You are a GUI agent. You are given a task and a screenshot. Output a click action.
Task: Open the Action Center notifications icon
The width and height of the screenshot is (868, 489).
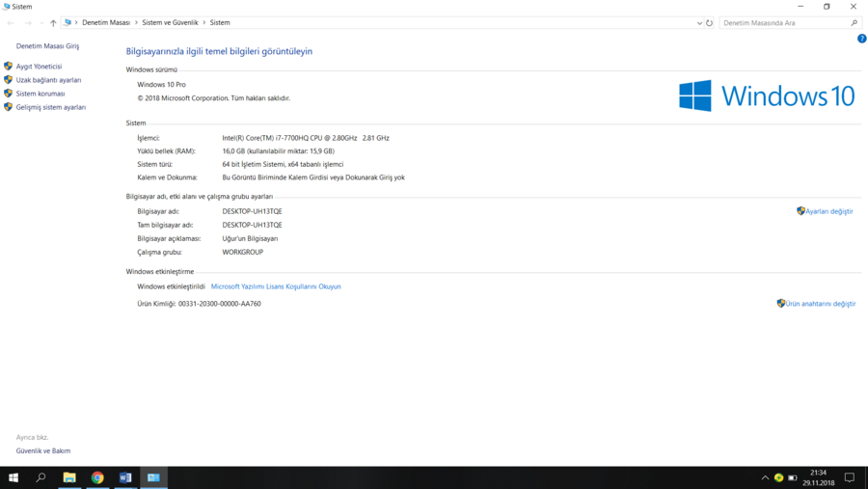pyautogui.click(x=850, y=477)
